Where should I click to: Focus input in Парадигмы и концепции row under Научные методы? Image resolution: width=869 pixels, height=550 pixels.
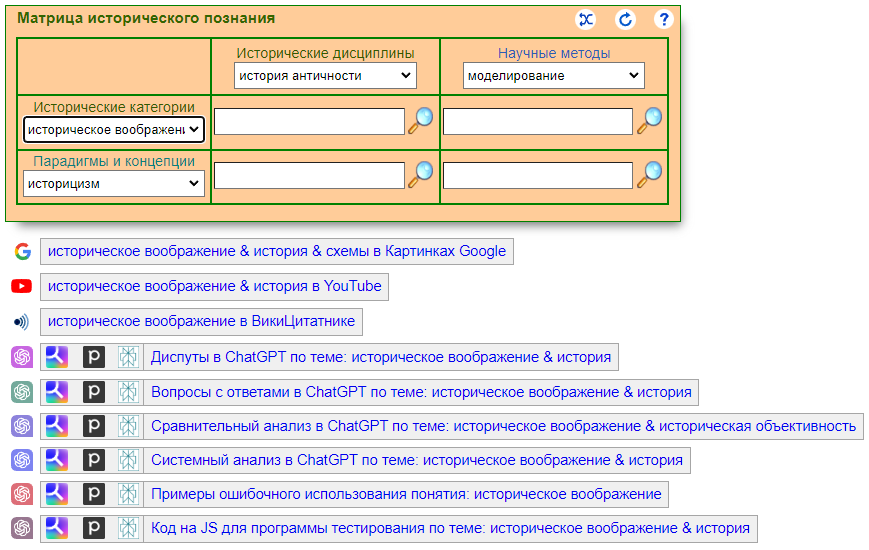[538, 175]
